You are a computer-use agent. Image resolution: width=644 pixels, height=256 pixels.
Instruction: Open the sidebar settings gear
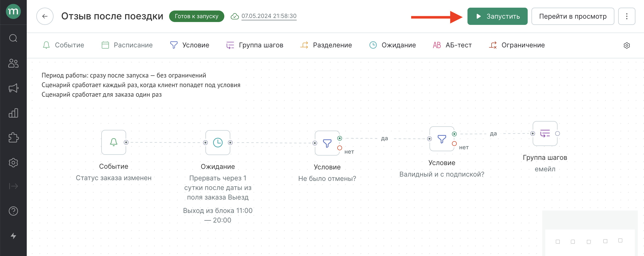[13, 162]
